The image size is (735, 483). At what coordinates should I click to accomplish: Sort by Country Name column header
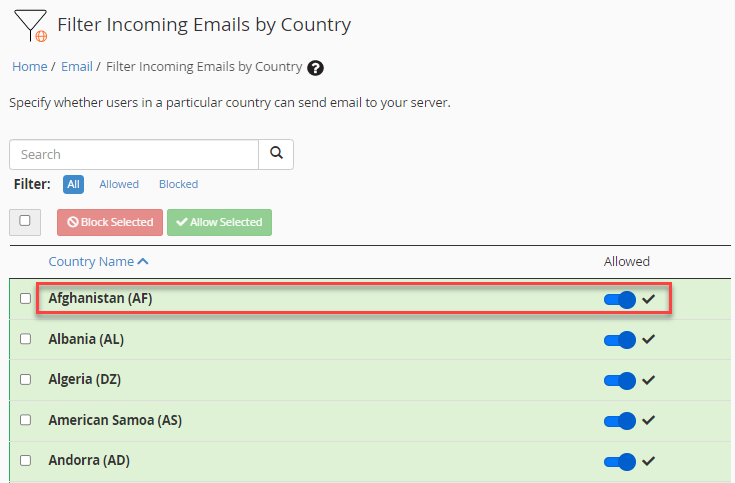(x=98, y=261)
